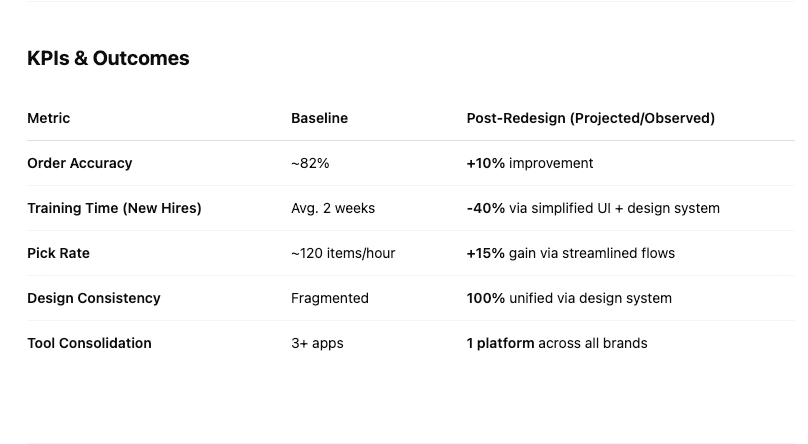Select the 3+ apps baseline cell
The image size is (808, 444).
[317, 344]
